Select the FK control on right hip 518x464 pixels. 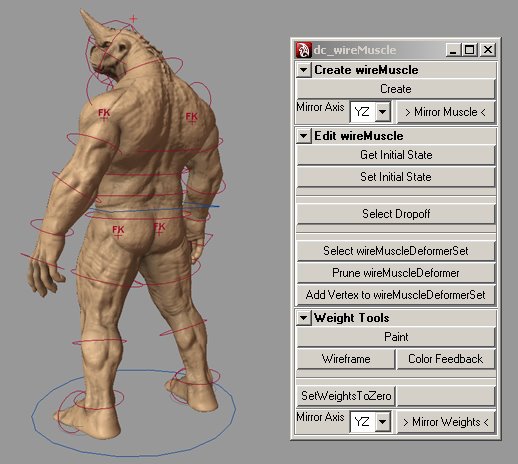159,228
